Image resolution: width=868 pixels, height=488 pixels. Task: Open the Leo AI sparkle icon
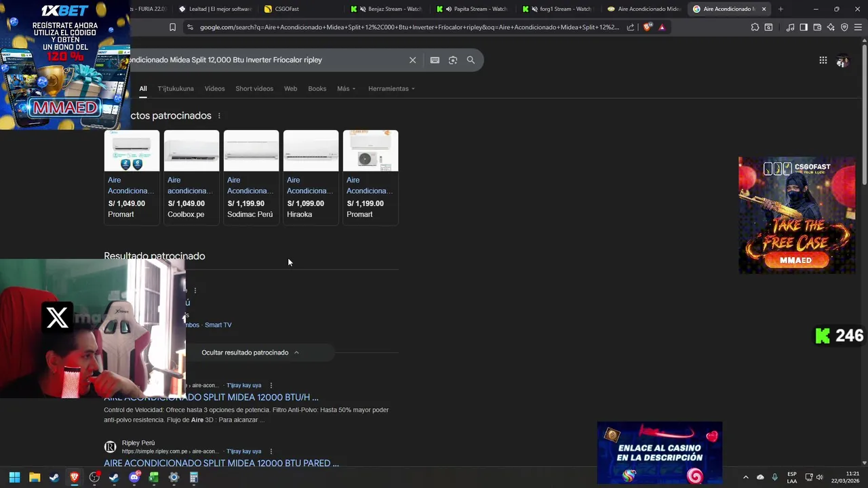click(x=831, y=27)
